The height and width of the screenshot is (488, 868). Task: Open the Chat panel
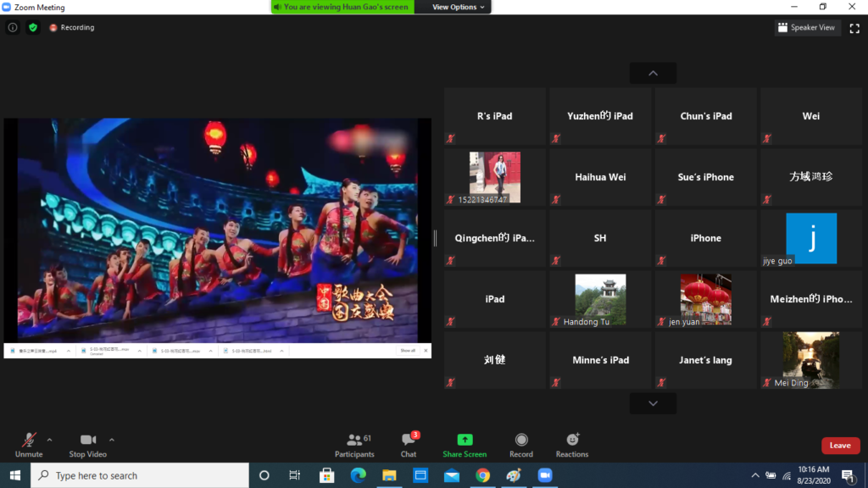pyautogui.click(x=409, y=445)
